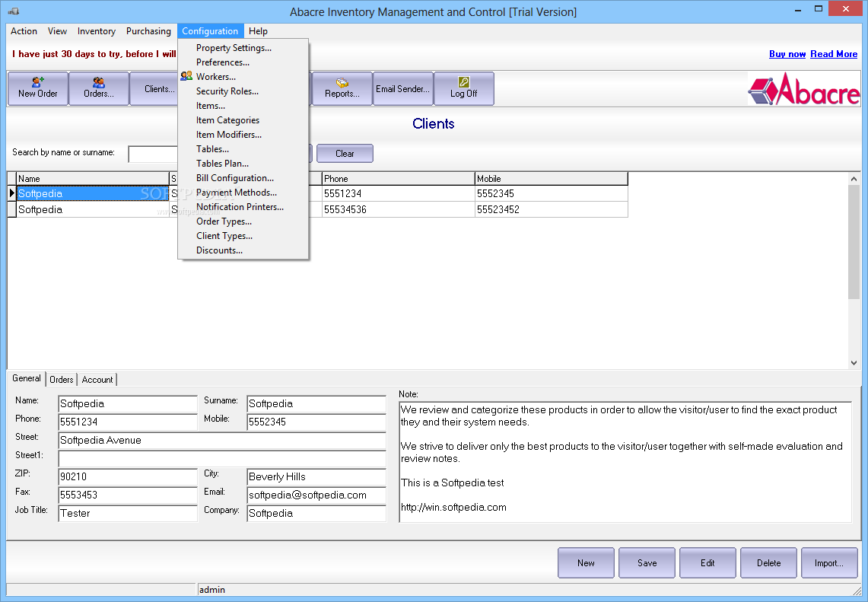Click the Buy now link
Screen dimensions: 868x602
point(787,54)
